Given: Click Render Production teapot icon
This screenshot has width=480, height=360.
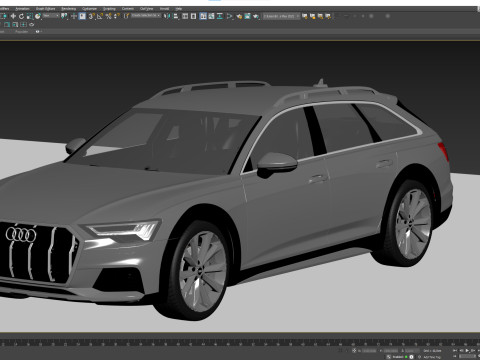Looking at the screenshot, I should pyautogui.click(x=256, y=16).
